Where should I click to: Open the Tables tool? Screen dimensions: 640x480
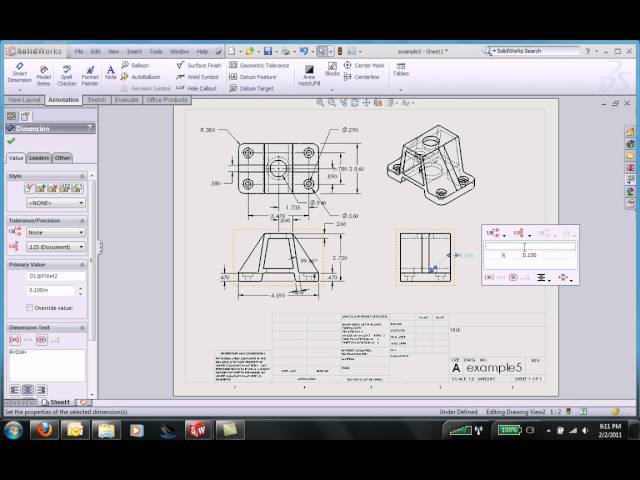(401, 70)
